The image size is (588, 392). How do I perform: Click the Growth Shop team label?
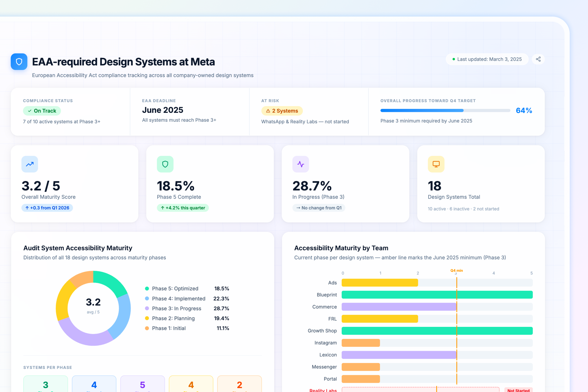click(322, 331)
